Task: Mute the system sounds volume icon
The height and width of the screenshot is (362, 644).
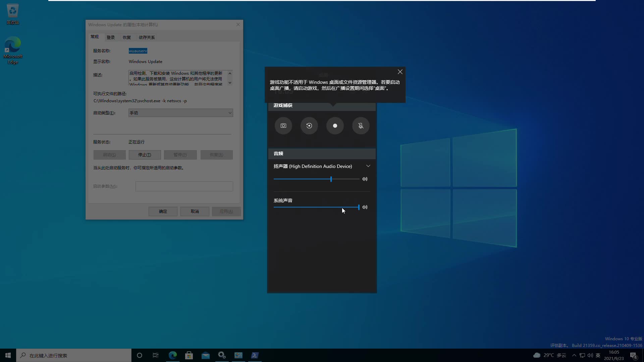Action: coord(365,207)
